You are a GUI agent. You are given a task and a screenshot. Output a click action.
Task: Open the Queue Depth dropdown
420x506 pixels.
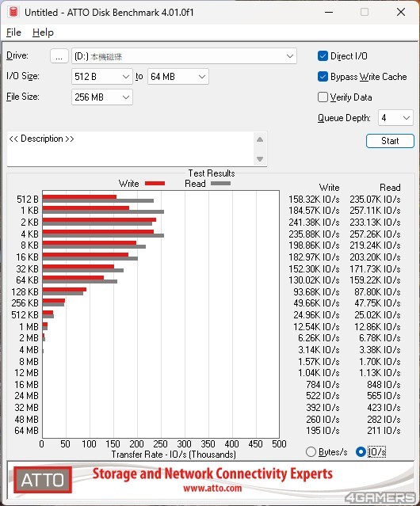(395, 118)
